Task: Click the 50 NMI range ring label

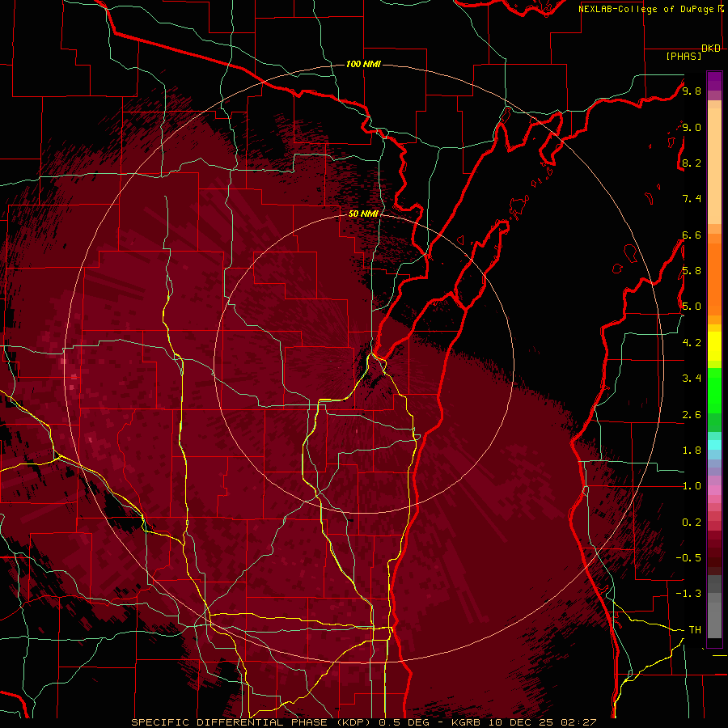Action: point(363,214)
